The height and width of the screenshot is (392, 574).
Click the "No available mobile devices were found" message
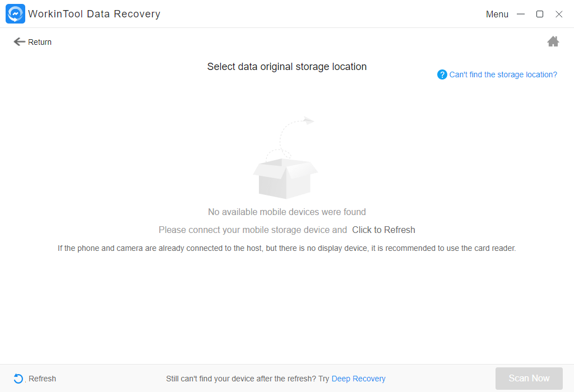point(286,212)
